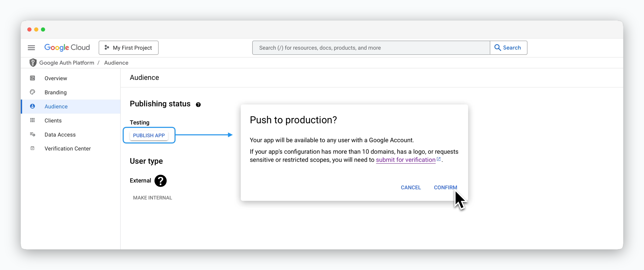This screenshot has width=644, height=270.
Task: Click the Testing status label
Action: (x=139, y=122)
